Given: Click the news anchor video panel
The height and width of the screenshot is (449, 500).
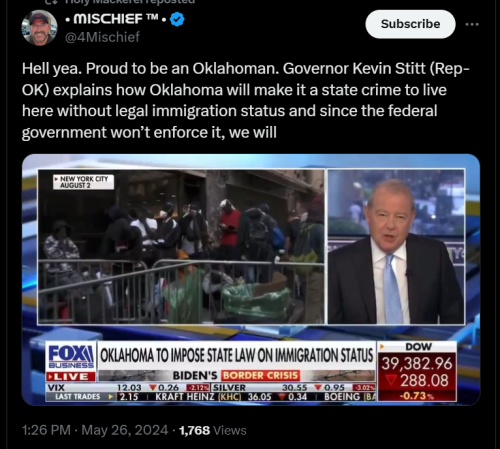Looking at the screenshot, I should (x=396, y=246).
